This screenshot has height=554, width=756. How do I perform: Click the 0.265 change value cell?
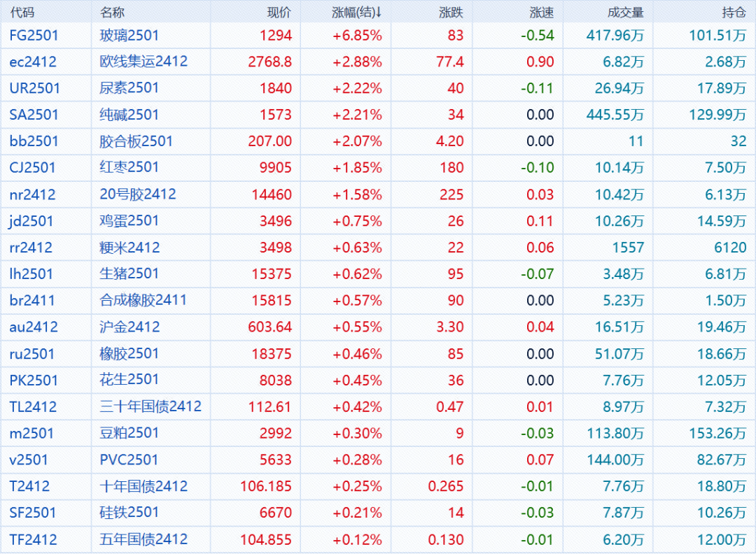pyautogui.click(x=446, y=487)
